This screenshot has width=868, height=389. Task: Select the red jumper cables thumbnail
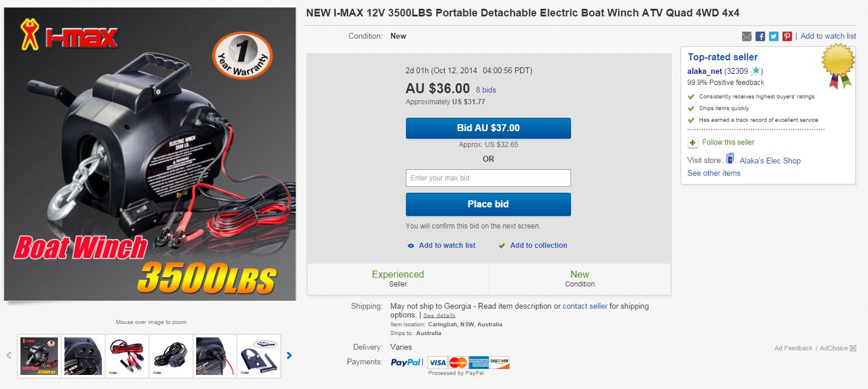tap(127, 356)
